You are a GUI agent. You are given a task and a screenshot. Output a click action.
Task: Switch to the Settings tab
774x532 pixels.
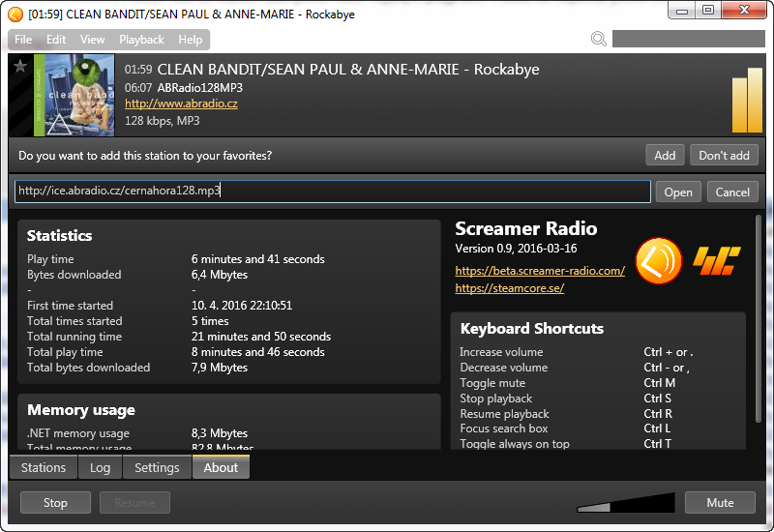coord(157,467)
